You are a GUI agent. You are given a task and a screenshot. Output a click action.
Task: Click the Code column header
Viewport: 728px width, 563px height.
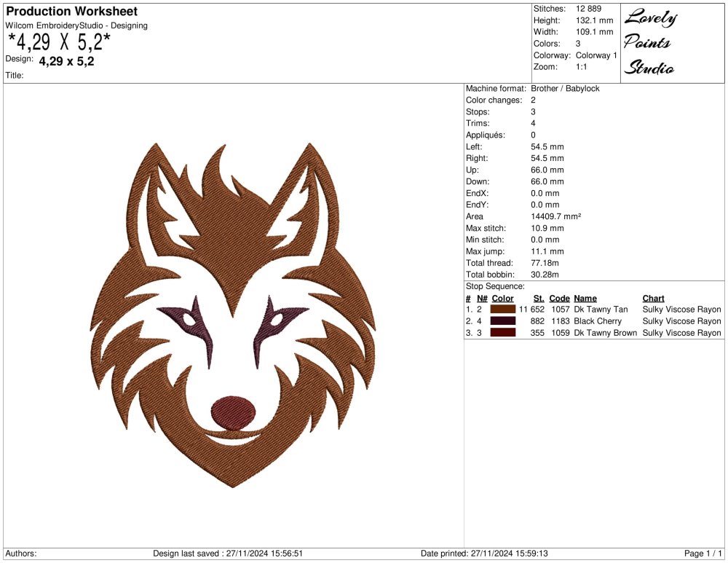559,299
